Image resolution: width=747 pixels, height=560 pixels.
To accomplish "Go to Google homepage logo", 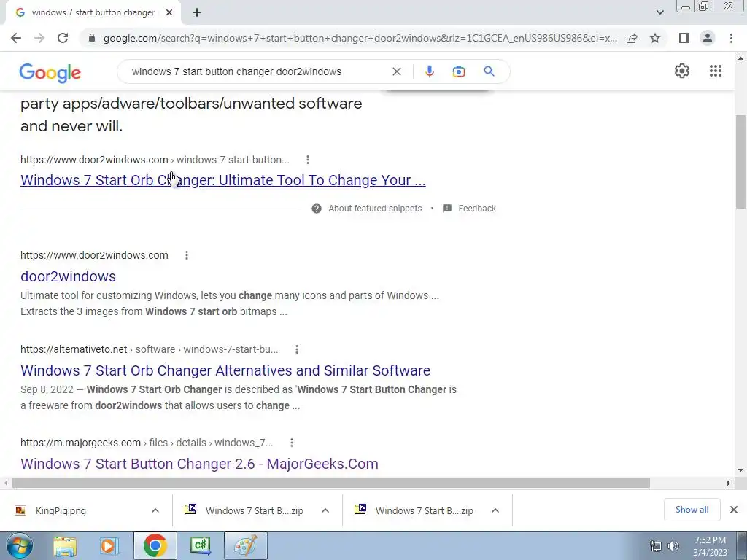I will pyautogui.click(x=50, y=72).
